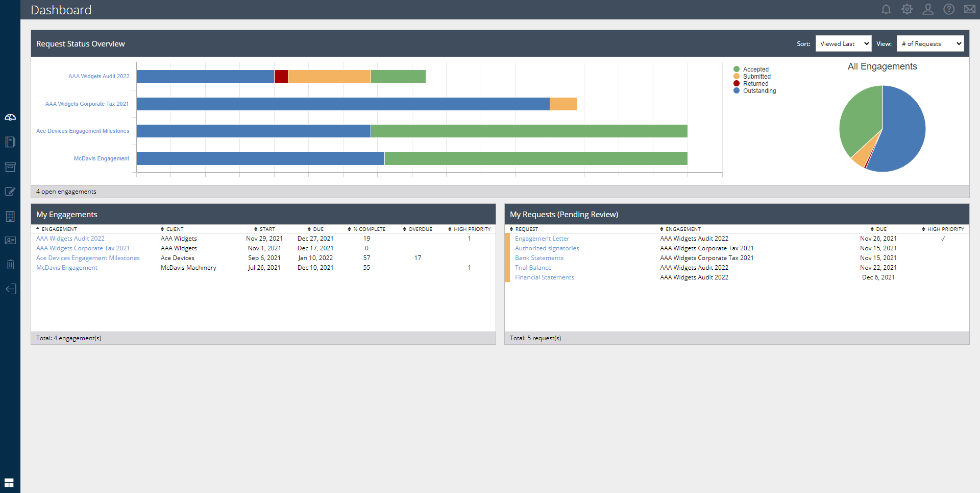
Task: Open the View dropdown showing # of Requests
Action: [x=930, y=43]
